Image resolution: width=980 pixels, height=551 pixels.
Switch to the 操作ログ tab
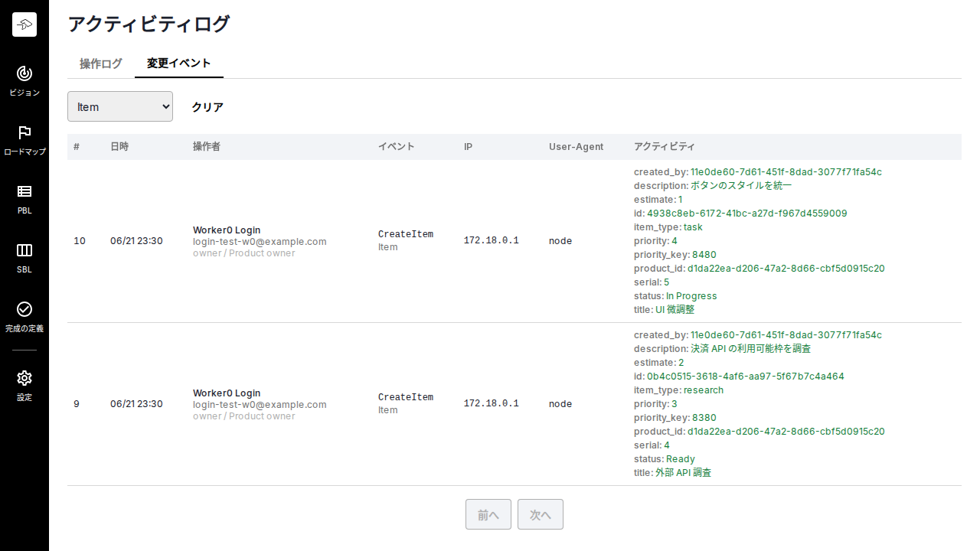[x=101, y=64]
